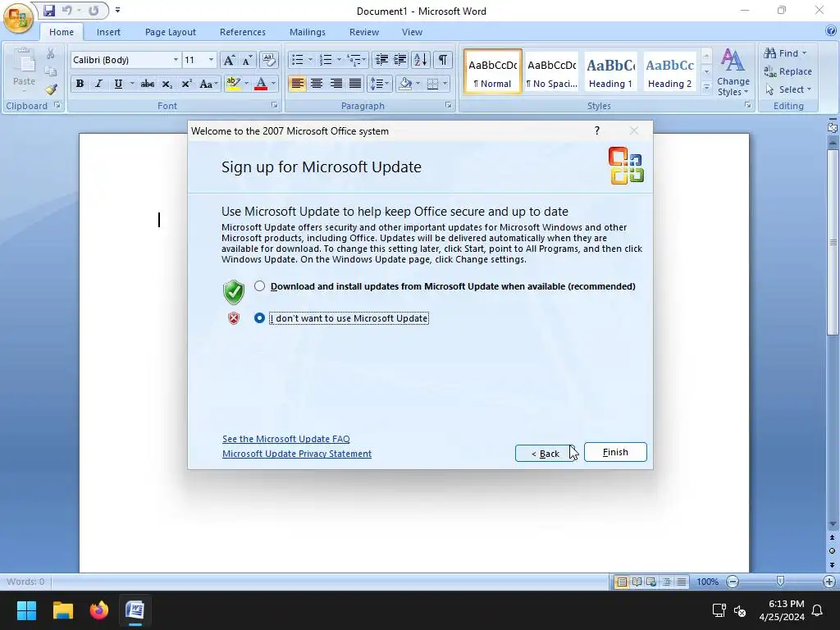
Task: Apply the No Spacing style
Action: (x=552, y=72)
